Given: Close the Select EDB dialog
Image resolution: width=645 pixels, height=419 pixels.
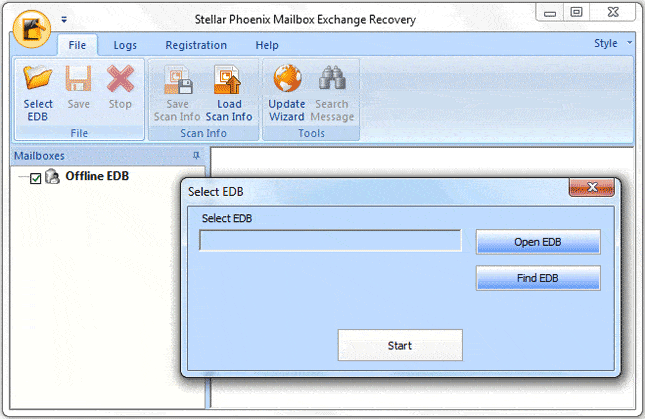Looking at the screenshot, I should pos(592,188).
